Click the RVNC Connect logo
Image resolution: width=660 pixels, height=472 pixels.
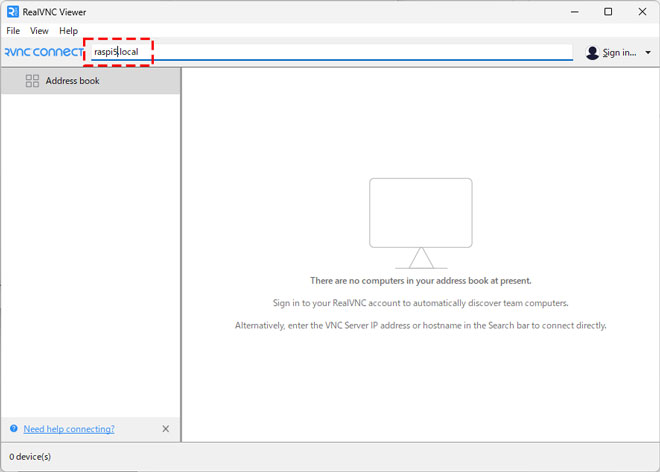point(42,52)
